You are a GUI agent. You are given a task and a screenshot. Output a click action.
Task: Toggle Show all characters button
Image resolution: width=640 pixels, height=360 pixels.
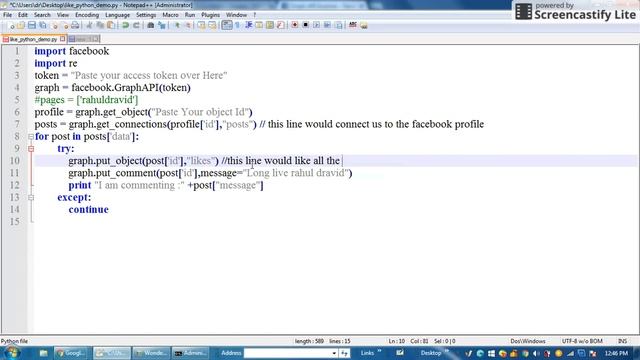tap(238, 25)
